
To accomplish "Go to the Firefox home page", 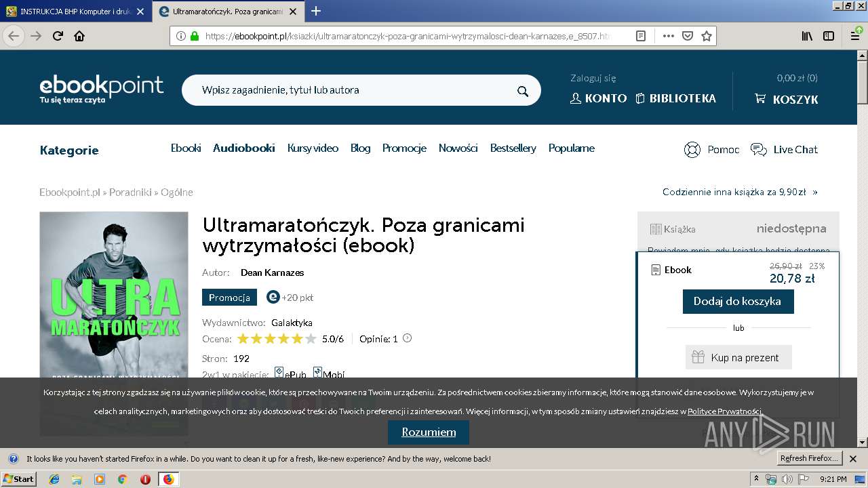I will pyautogui.click(x=79, y=36).
